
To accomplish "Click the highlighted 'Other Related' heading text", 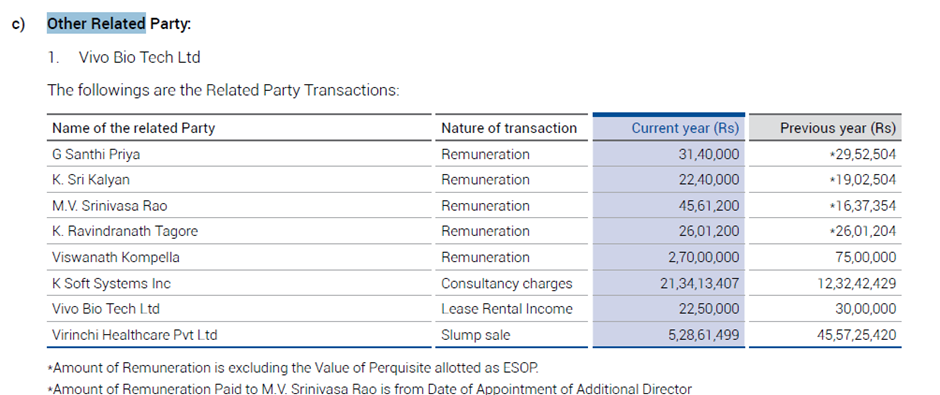I will click(x=97, y=24).
